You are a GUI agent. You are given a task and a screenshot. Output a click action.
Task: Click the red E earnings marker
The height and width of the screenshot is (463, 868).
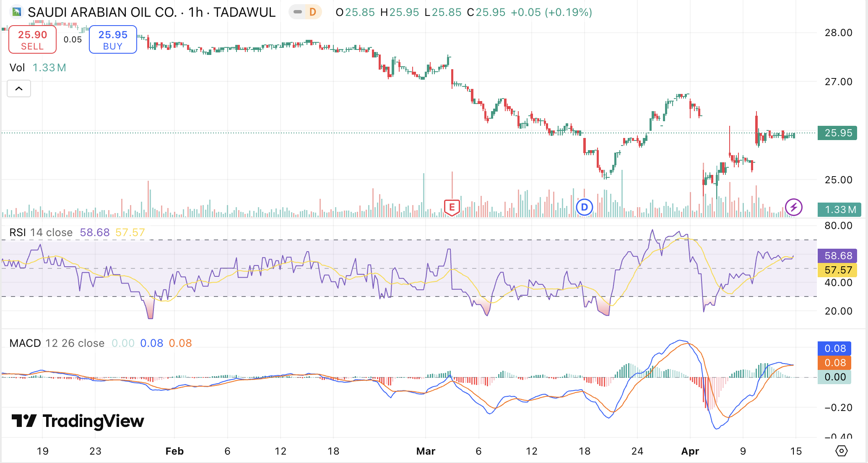[x=452, y=207]
